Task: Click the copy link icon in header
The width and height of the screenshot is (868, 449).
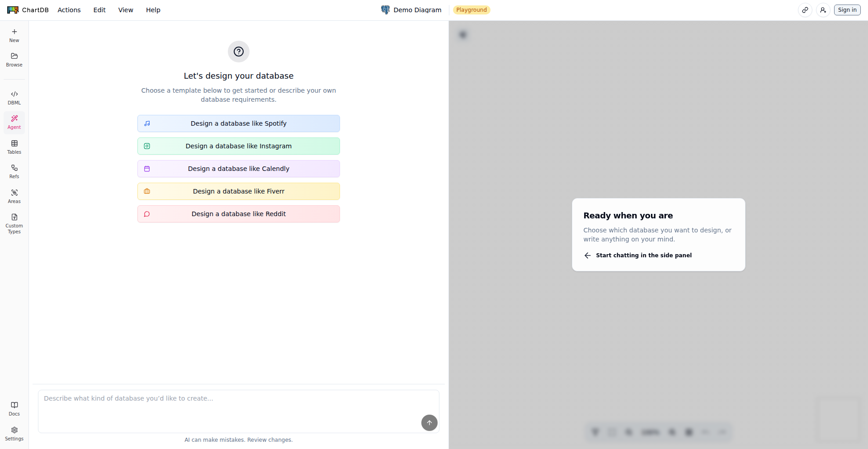Action: (x=805, y=10)
